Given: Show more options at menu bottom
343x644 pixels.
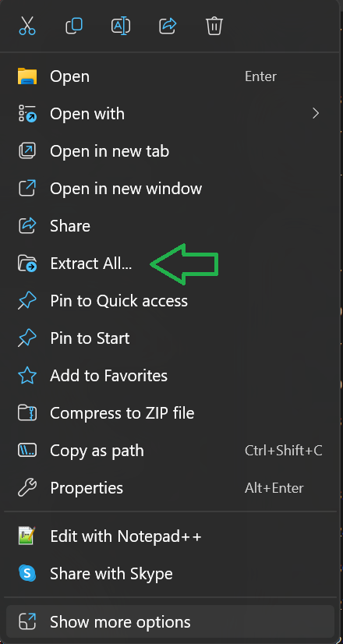Looking at the screenshot, I should pos(170,622).
